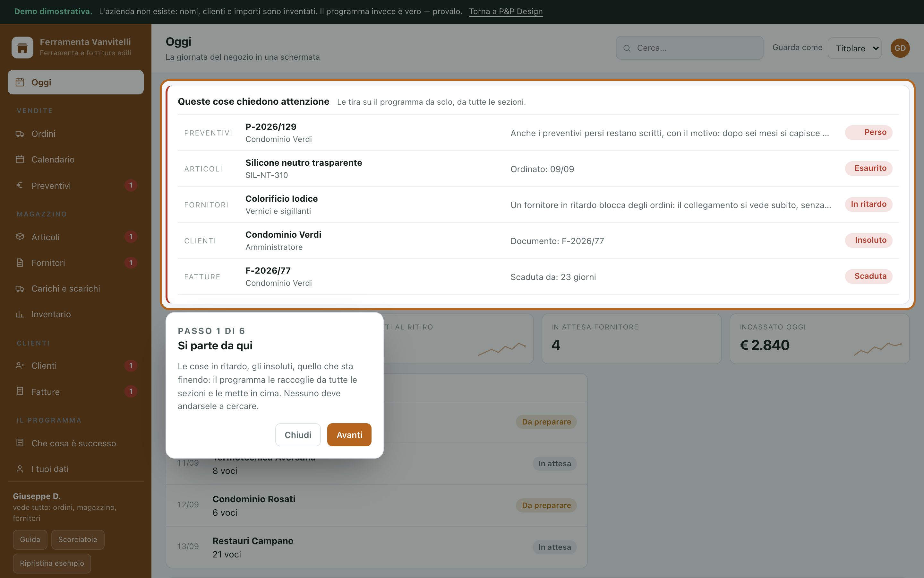Open the Titolare role dropdown
Image resolution: width=924 pixels, height=578 pixels.
point(854,48)
